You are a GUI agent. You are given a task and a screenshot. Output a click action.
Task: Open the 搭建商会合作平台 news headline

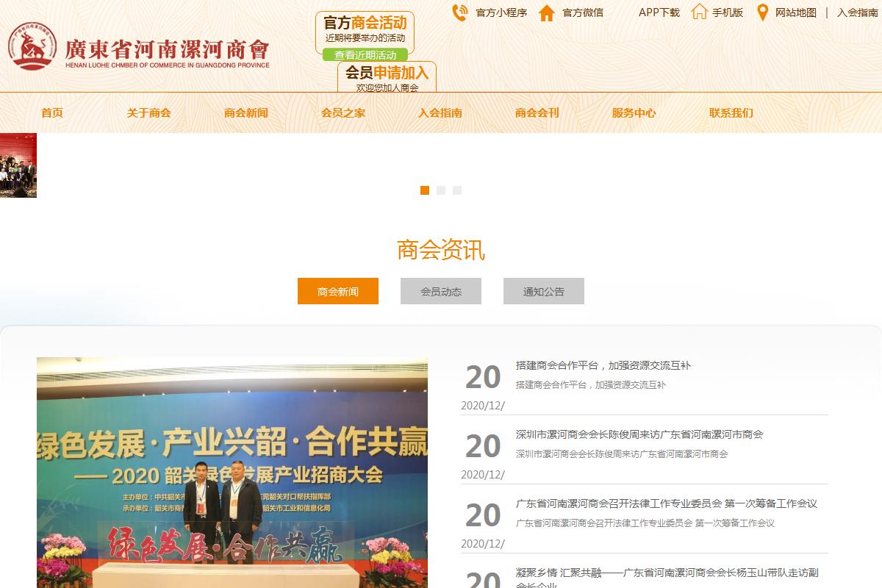pos(603,365)
